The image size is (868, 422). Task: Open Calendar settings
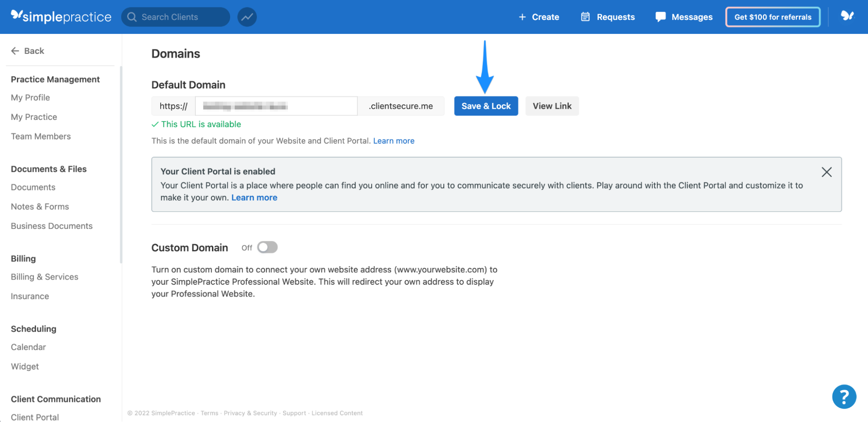(x=28, y=347)
